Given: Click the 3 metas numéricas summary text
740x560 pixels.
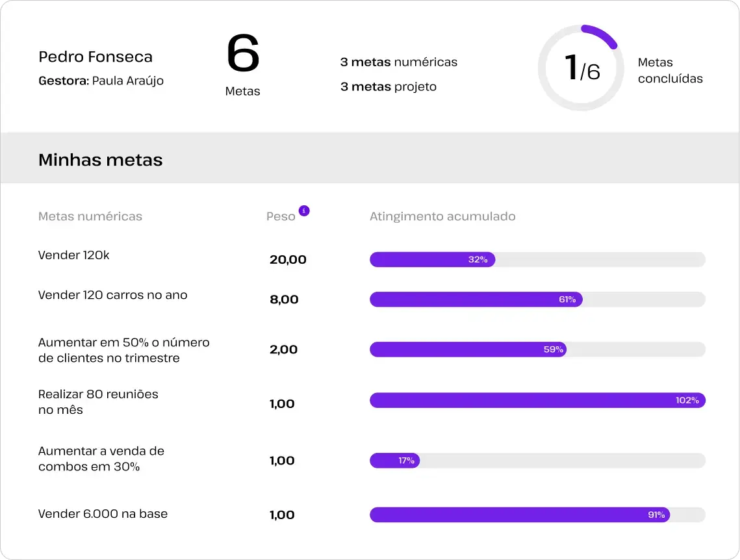Looking at the screenshot, I should pyautogui.click(x=399, y=62).
